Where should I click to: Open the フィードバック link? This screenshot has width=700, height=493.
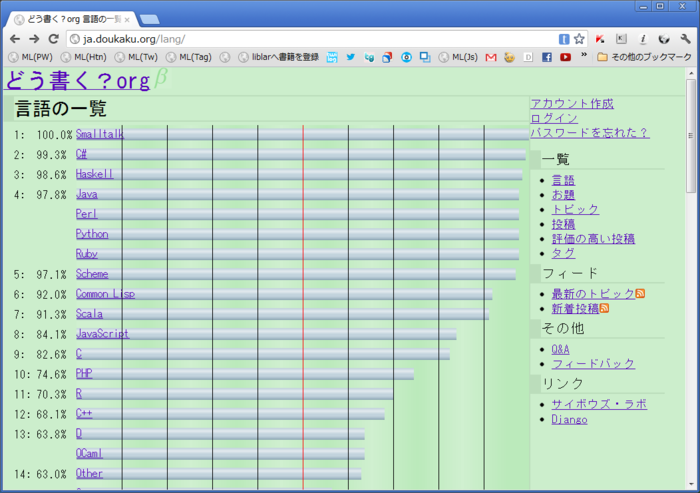[593, 363]
